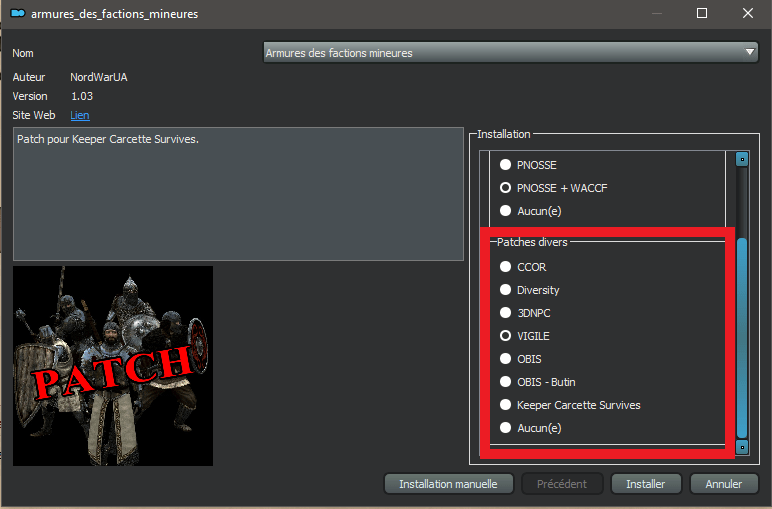
Task: Select the OBIS - Butin option
Action: tap(506, 382)
